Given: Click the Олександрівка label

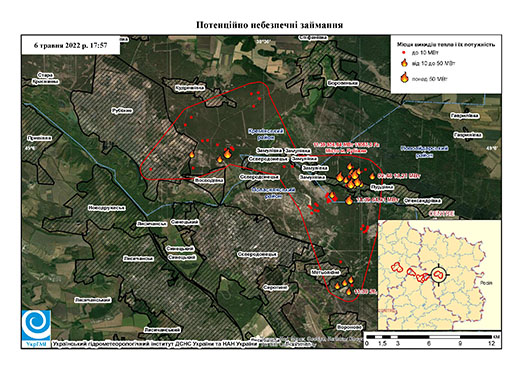Looking at the screenshot, I should click(422, 201).
